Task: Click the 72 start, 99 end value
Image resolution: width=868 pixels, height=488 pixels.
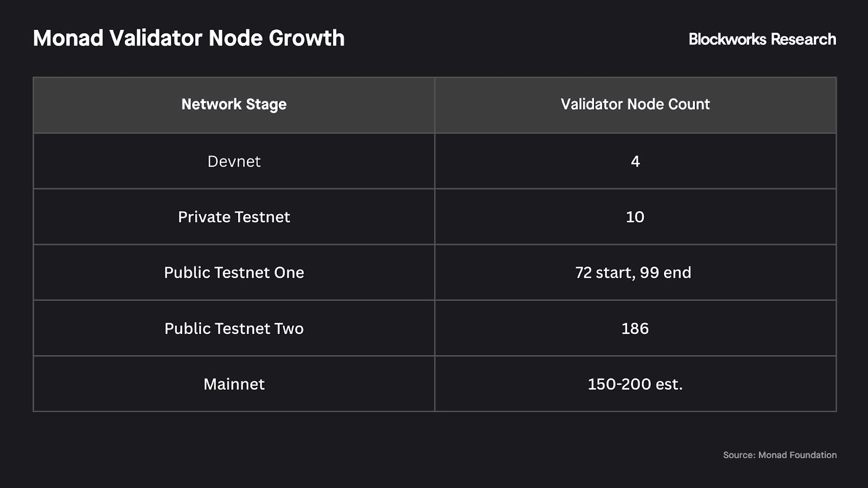Action: (633, 273)
